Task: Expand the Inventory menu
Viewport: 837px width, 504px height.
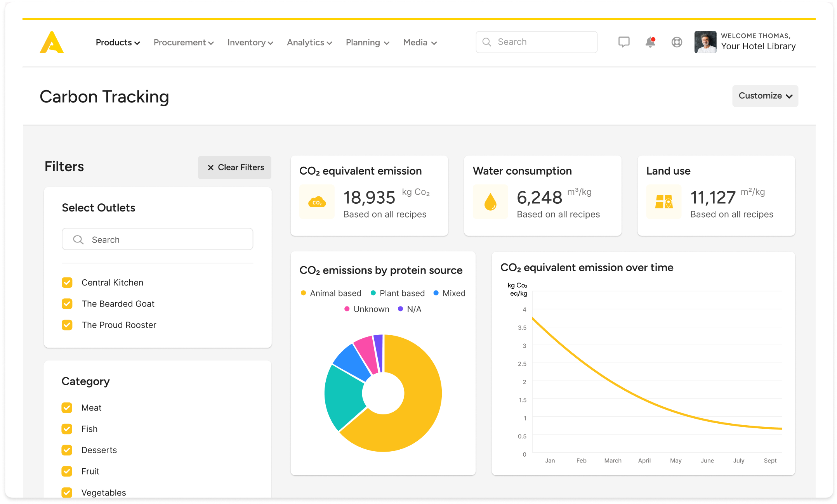Action: point(250,42)
